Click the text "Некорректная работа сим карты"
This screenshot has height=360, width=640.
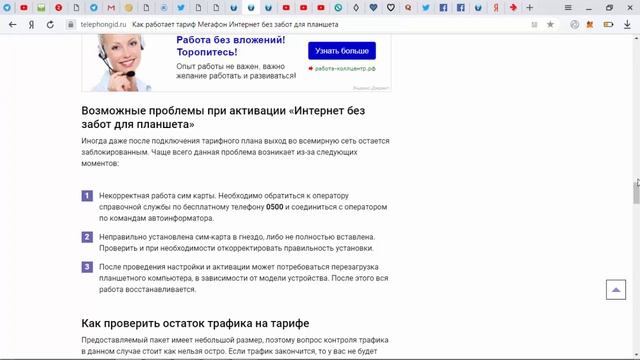157,196
